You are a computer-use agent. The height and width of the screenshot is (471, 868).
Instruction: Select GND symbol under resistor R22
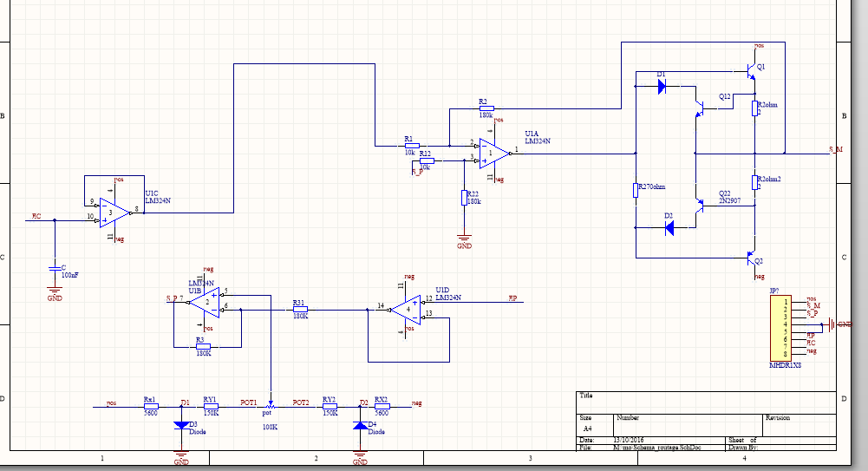(x=464, y=239)
